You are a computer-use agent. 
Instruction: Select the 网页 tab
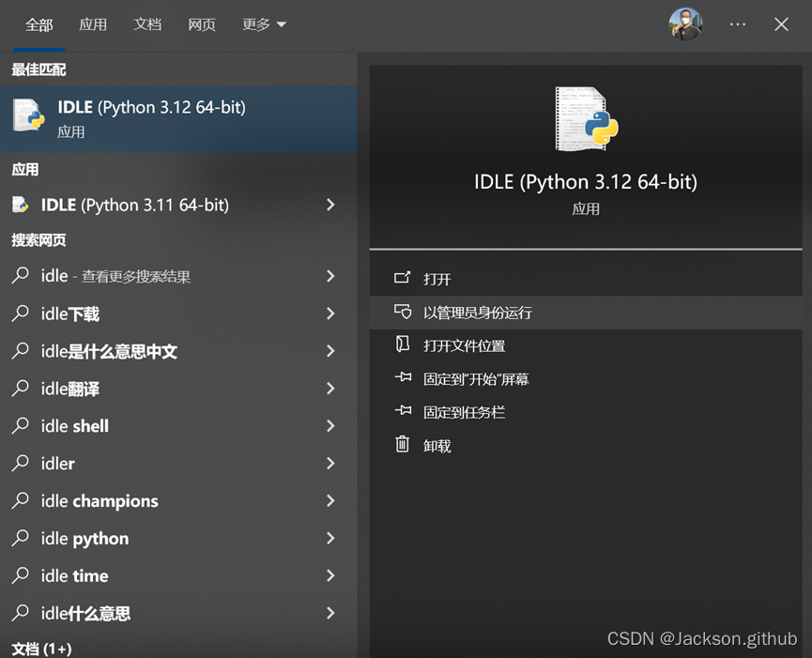click(202, 24)
